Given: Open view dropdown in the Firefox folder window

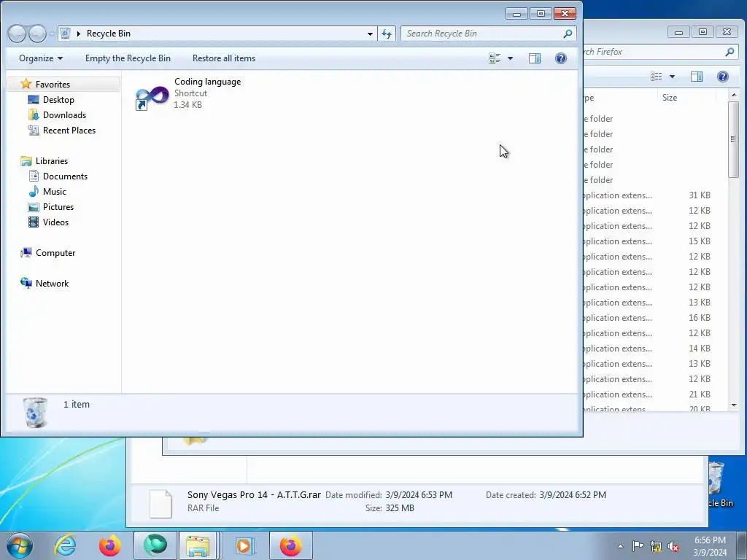Looking at the screenshot, I should [x=672, y=76].
